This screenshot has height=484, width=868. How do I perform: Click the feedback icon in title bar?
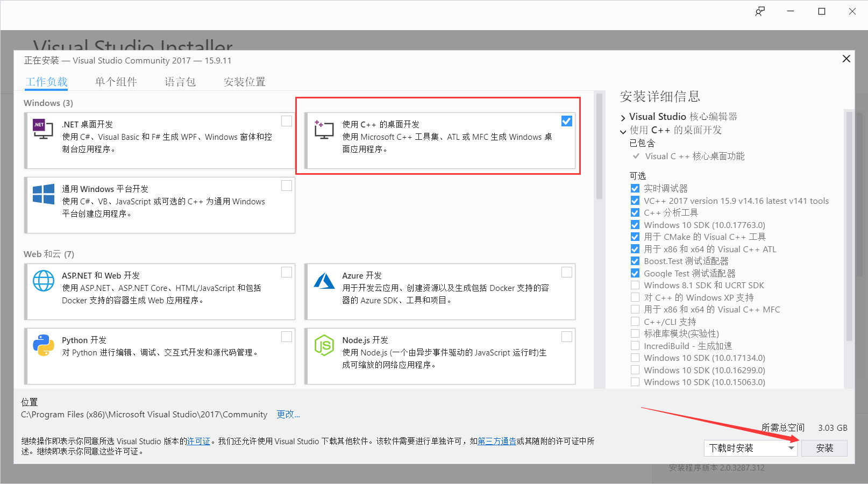pyautogui.click(x=759, y=11)
